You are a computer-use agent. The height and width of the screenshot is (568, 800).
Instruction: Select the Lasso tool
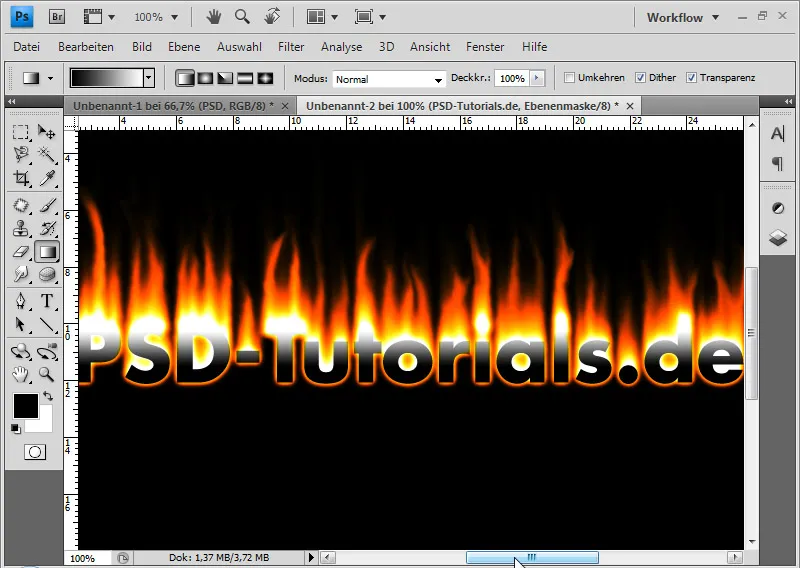click(x=20, y=155)
